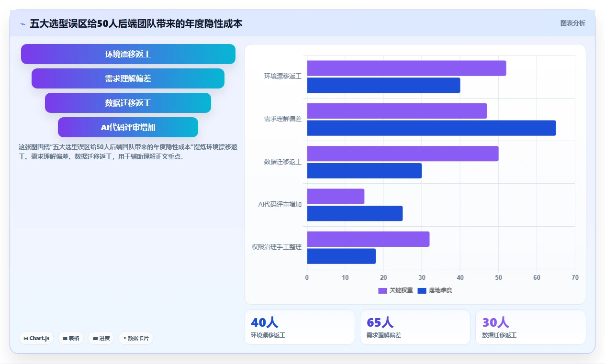This screenshot has width=605, height=364.
Task: Click the 进度 tag
Action: (101, 338)
